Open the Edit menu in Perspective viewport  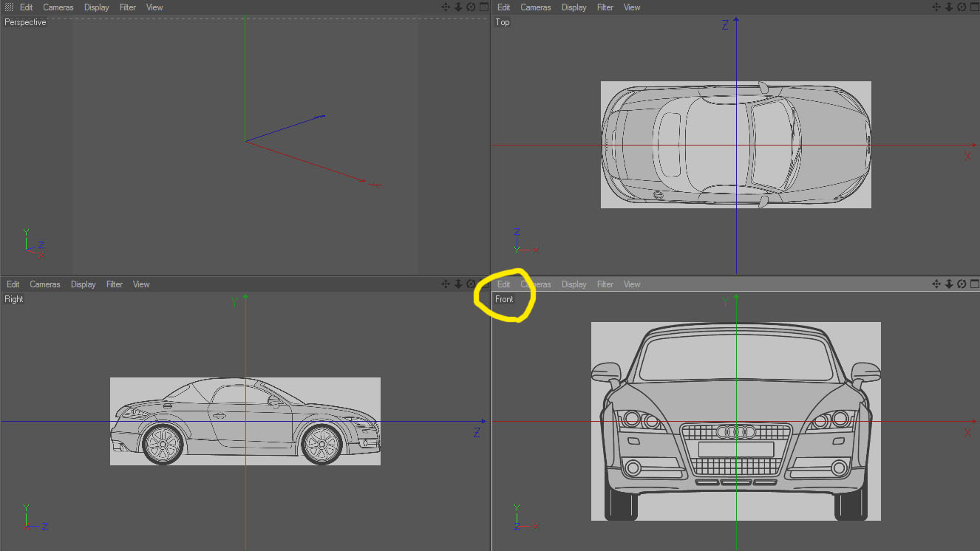coord(26,7)
